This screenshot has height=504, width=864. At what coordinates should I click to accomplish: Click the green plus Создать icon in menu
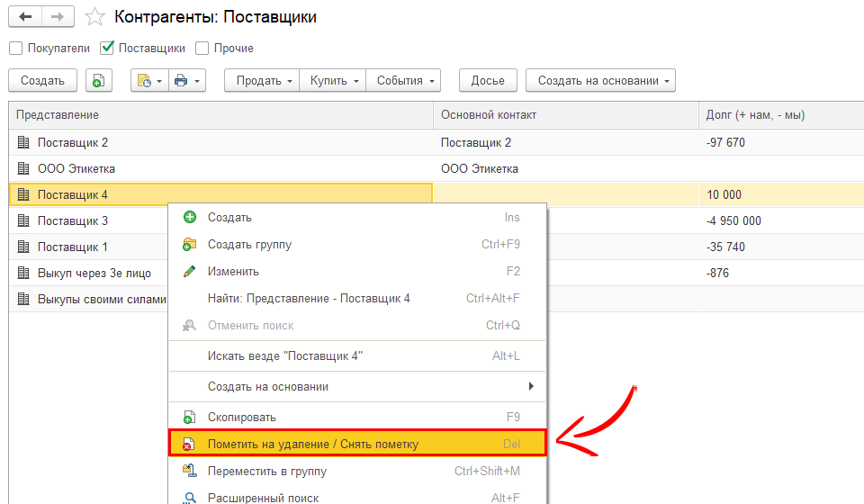click(189, 218)
